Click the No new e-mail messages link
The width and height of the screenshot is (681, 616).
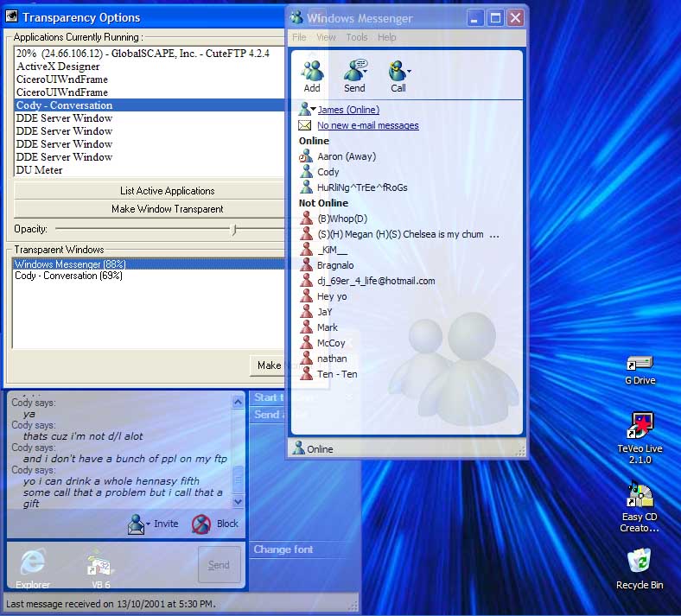click(367, 125)
